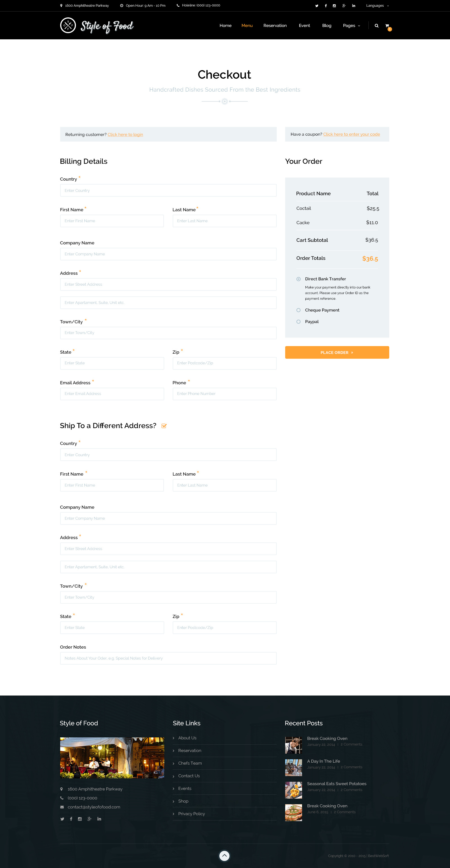Focus the billing Email Address field
The width and height of the screenshot is (450, 868).
112,394
